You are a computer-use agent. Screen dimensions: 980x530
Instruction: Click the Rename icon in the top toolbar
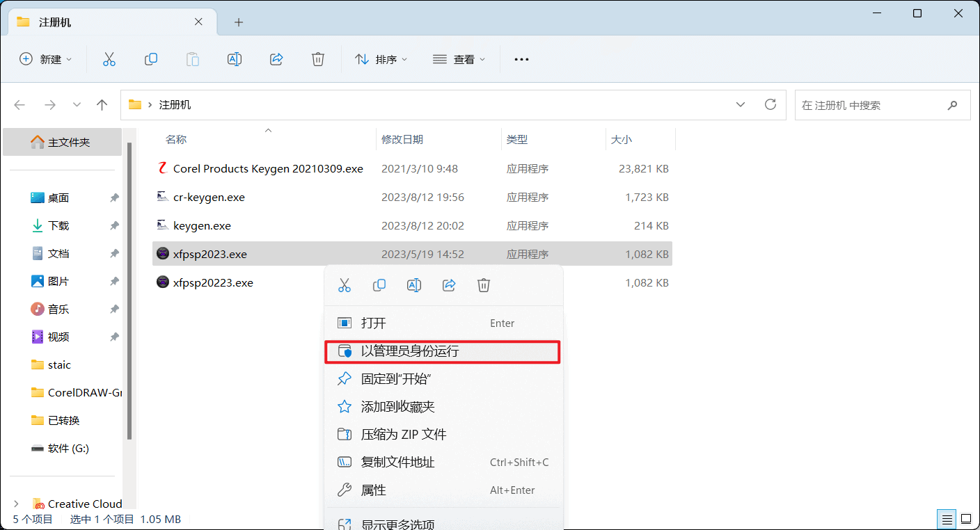(235, 59)
